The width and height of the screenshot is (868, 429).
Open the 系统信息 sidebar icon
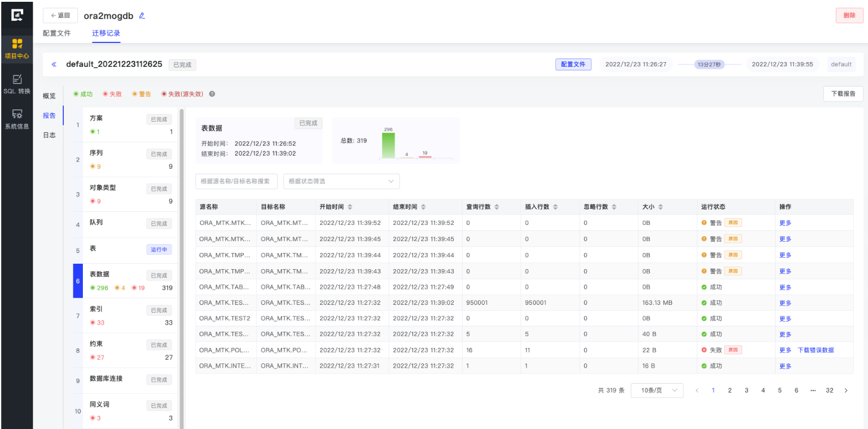point(17,119)
